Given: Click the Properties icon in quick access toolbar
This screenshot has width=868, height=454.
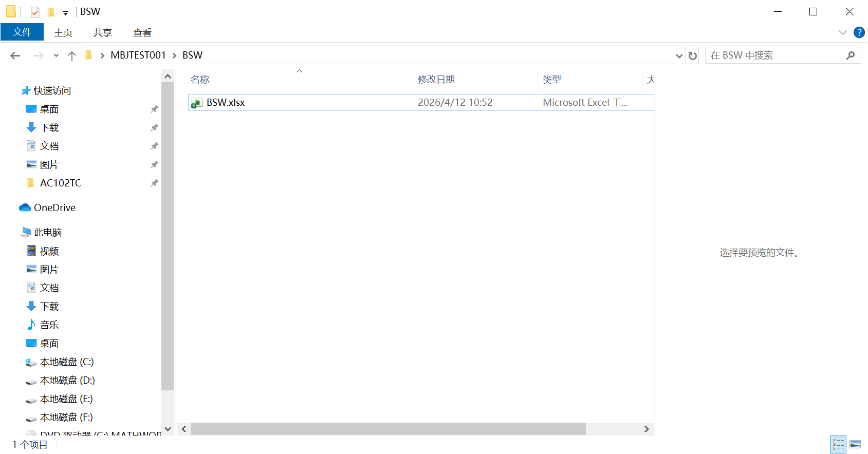Looking at the screenshot, I should pyautogui.click(x=35, y=12).
